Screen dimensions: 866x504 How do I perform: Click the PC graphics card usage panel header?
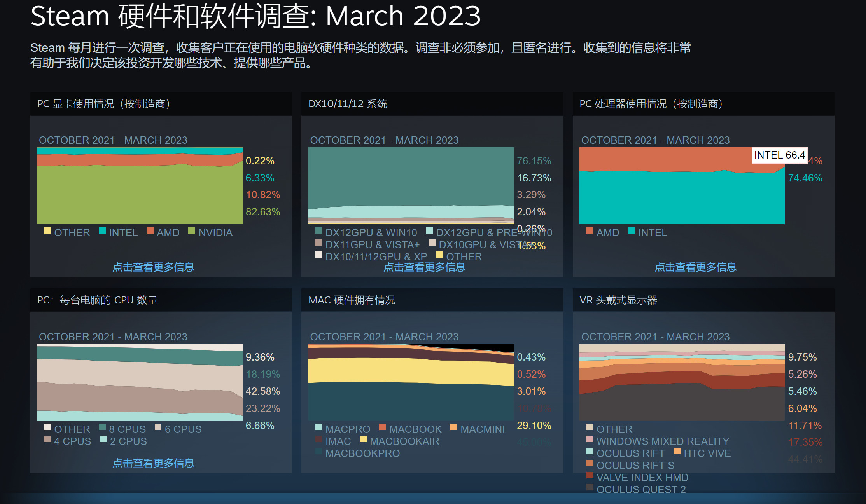[161, 104]
